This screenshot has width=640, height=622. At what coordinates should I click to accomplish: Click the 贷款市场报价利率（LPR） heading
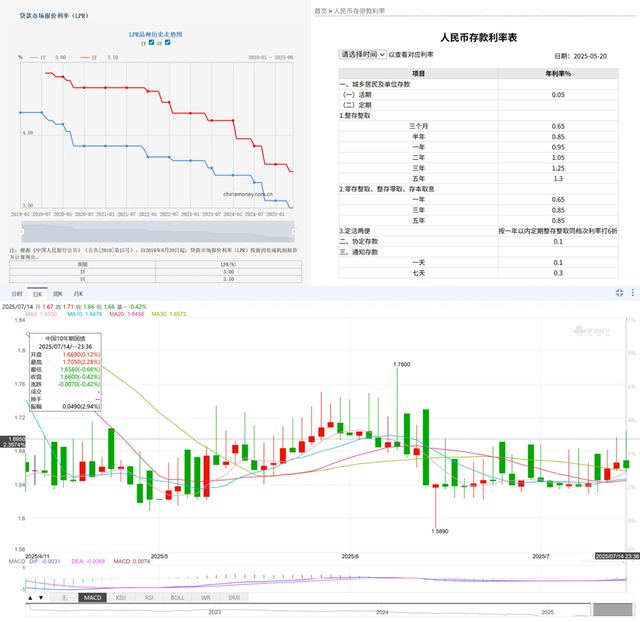pyautogui.click(x=54, y=16)
